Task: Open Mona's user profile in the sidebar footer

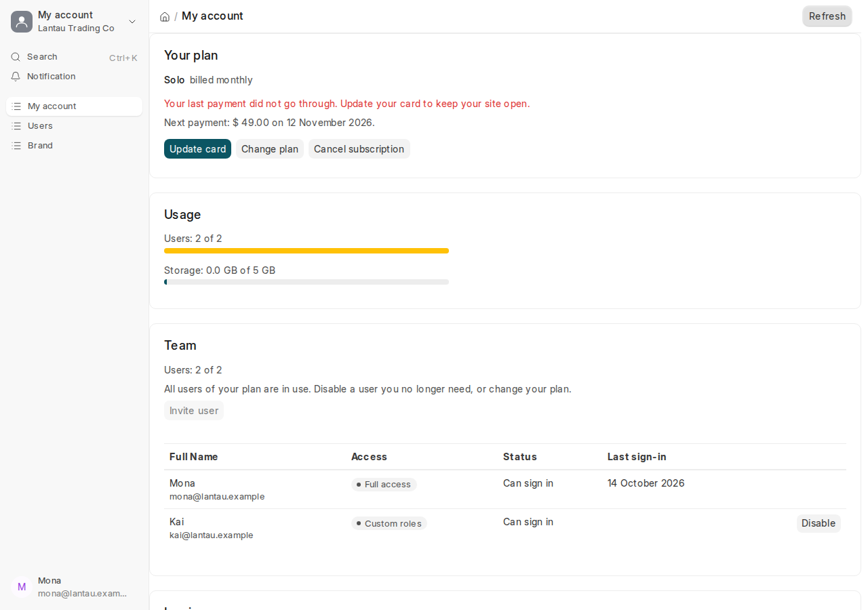Action: [75, 587]
